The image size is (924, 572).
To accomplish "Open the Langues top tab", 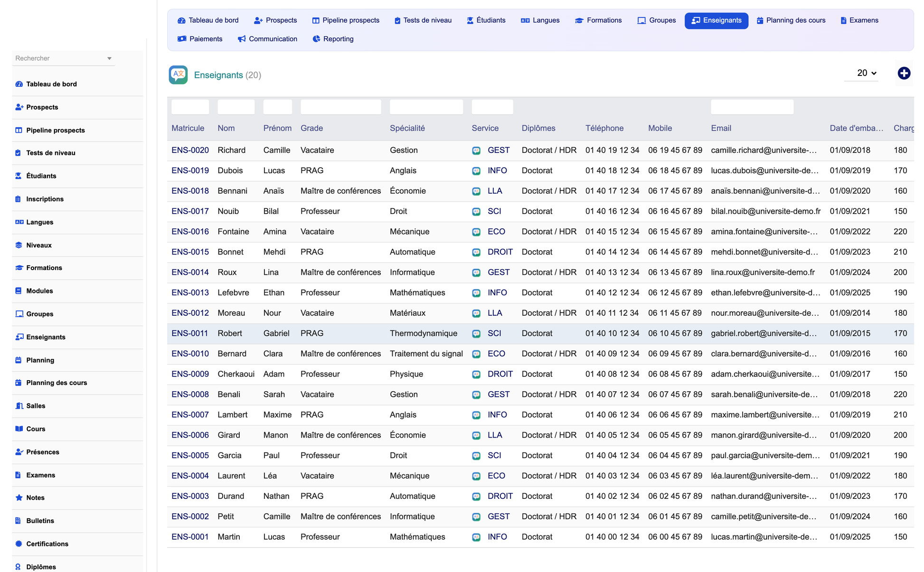I will (x=540, y=20).
